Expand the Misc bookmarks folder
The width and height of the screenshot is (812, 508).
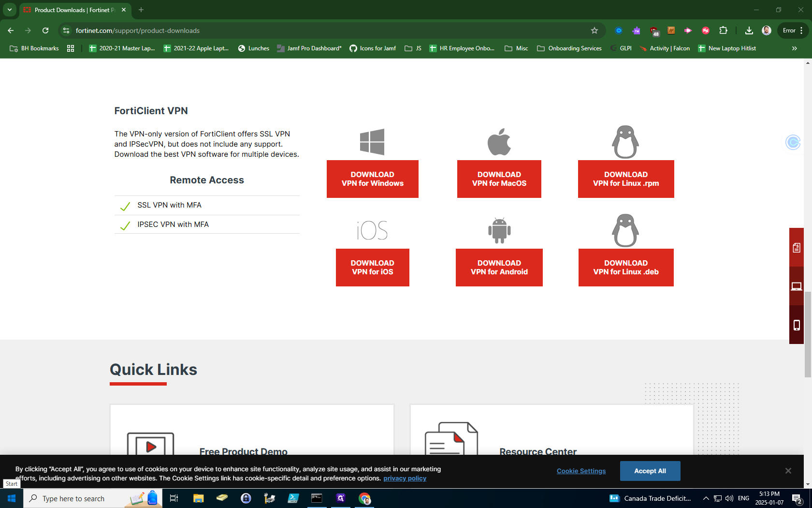[x=516, y=48]
